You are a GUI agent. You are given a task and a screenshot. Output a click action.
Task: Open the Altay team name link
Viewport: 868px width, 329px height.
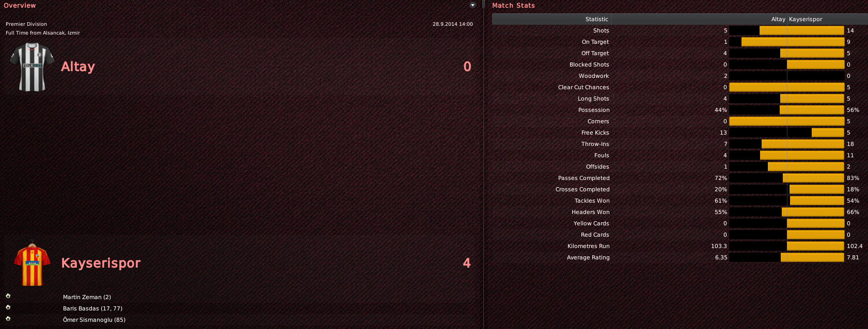[x=78, y=67]
